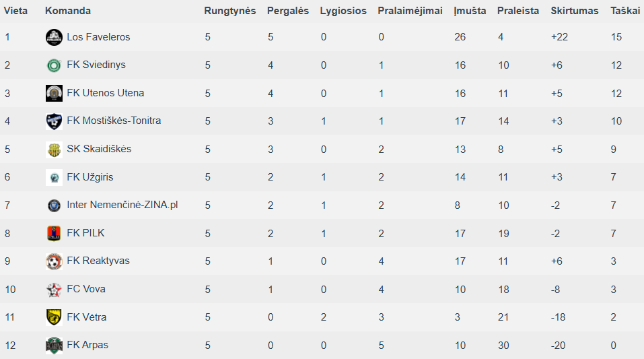
Task: Click the FK Vėtra yellow shield crest
Action: (x=54, y=317)
